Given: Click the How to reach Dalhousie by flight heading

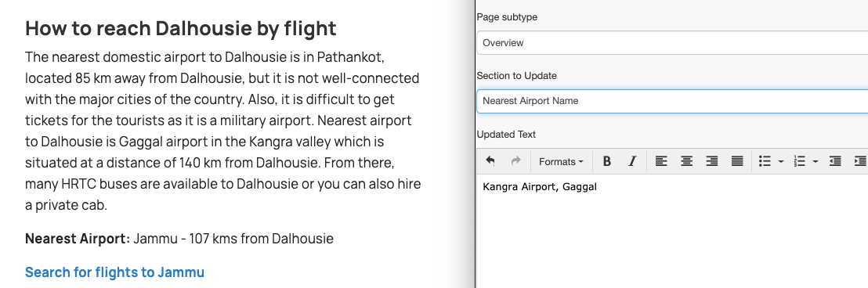Looking at the screenshot, I should pos(180,28).
